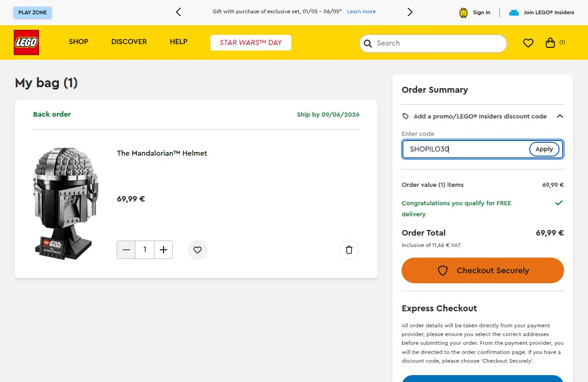Click the 'Inclusive of 11,66 € VAT' text
This screenshot has height=382, width=588.
pos(431,245)
